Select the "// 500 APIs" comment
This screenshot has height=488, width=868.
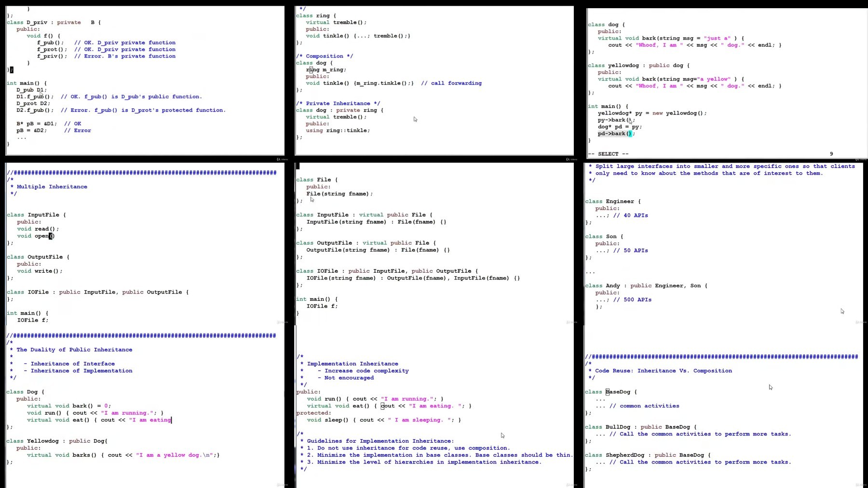coord(633,300)
